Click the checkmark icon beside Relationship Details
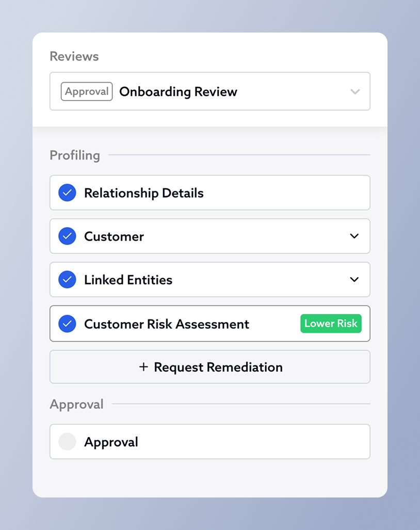 (67, 193)
